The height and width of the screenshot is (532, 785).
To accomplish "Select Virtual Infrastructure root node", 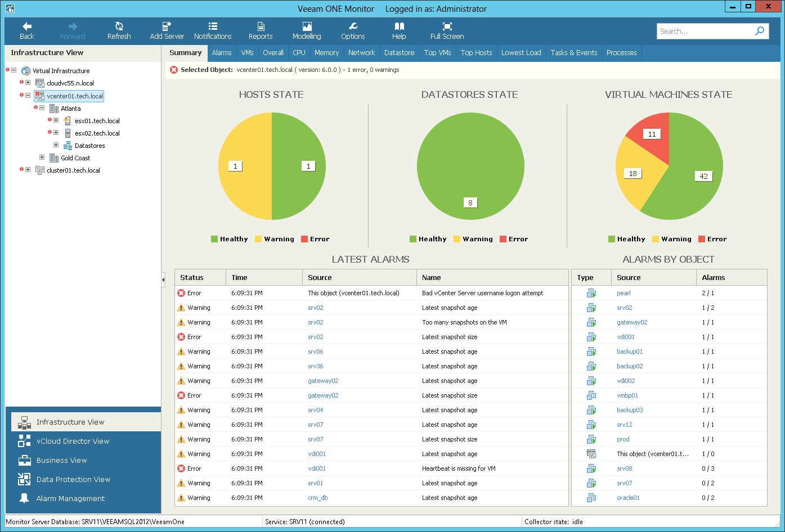I will pyautogui.click(x=61, y=71).
